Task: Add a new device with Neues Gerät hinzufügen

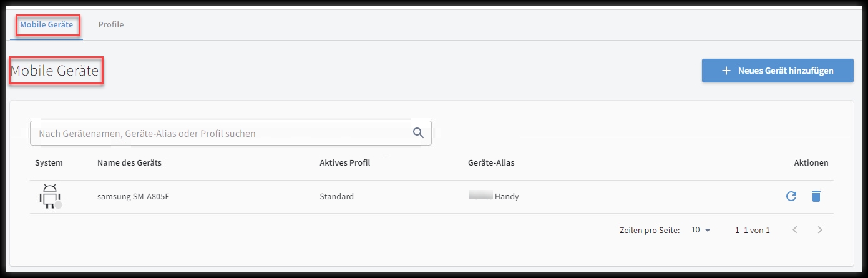Action: [778, 71]
